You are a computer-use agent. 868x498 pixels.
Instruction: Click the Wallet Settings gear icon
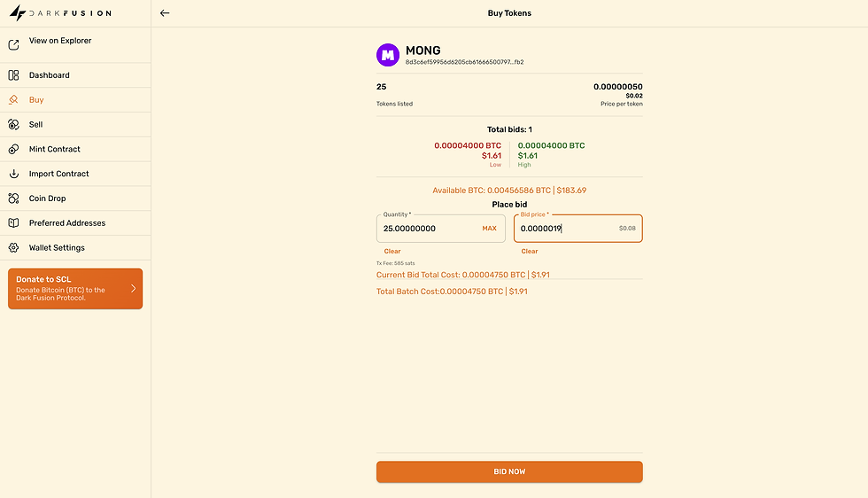click(13, 248)
